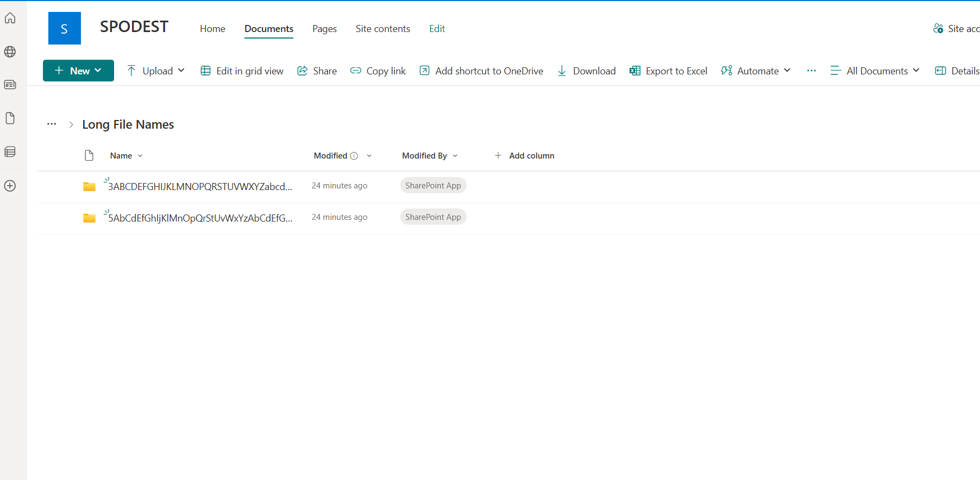
Task: Click the SPODEST site logo tile
Action: (x=65, y=28)
